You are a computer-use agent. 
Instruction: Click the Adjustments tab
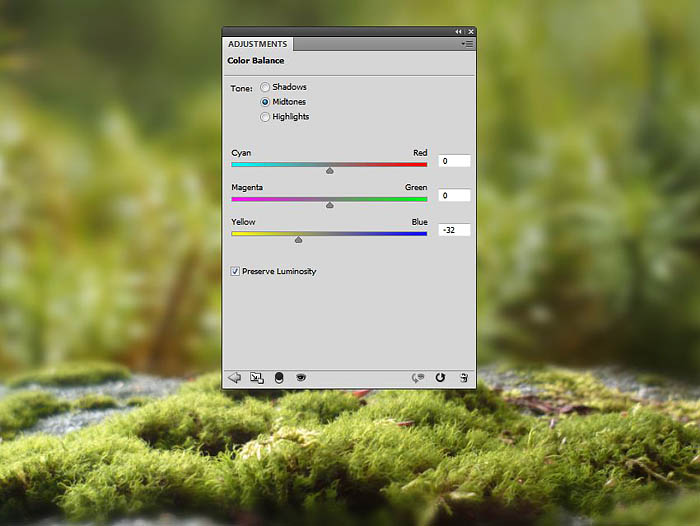click(x=257, y=44)
